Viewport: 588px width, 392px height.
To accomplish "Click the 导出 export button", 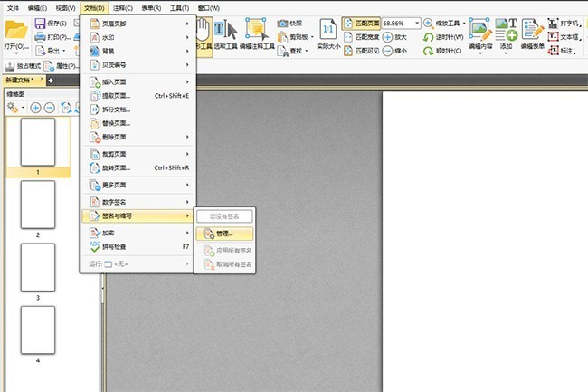I will pyautogui.click(x=51, y=51).
